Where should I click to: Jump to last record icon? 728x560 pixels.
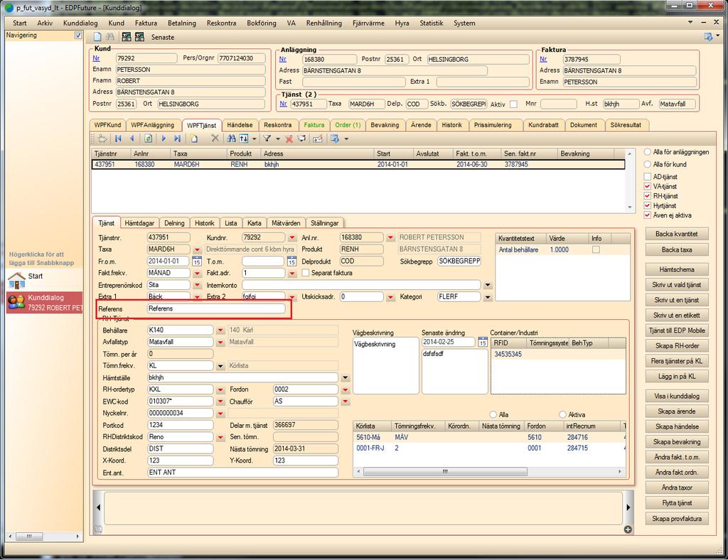pyautogui.click(x=177, y=139)
